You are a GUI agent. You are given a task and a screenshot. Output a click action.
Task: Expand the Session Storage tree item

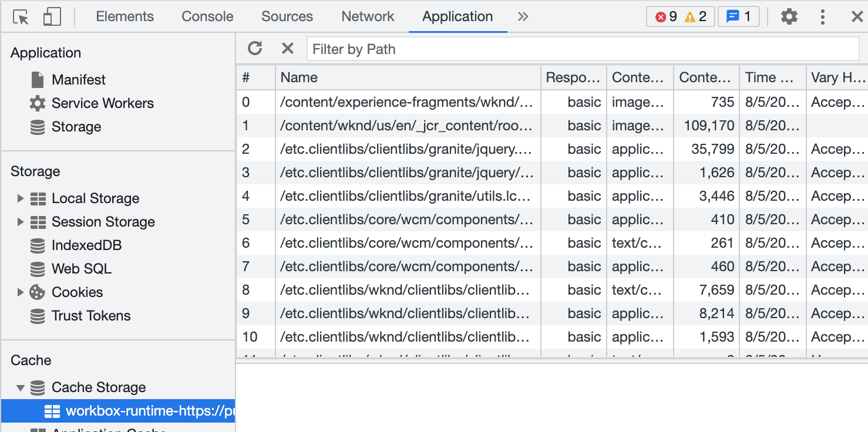[x=22, y=222]
